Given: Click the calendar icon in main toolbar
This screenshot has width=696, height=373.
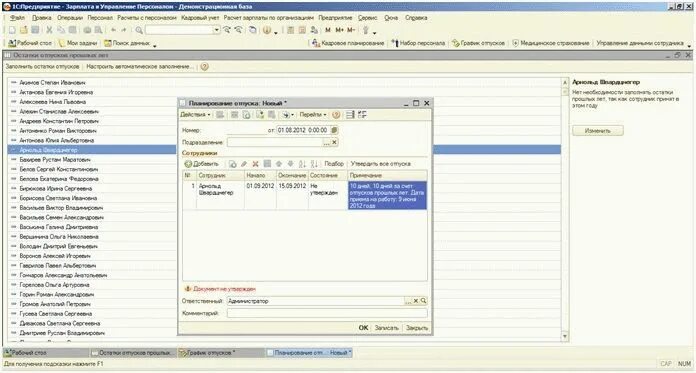Looking at the screenshot, I should [302, 30].
